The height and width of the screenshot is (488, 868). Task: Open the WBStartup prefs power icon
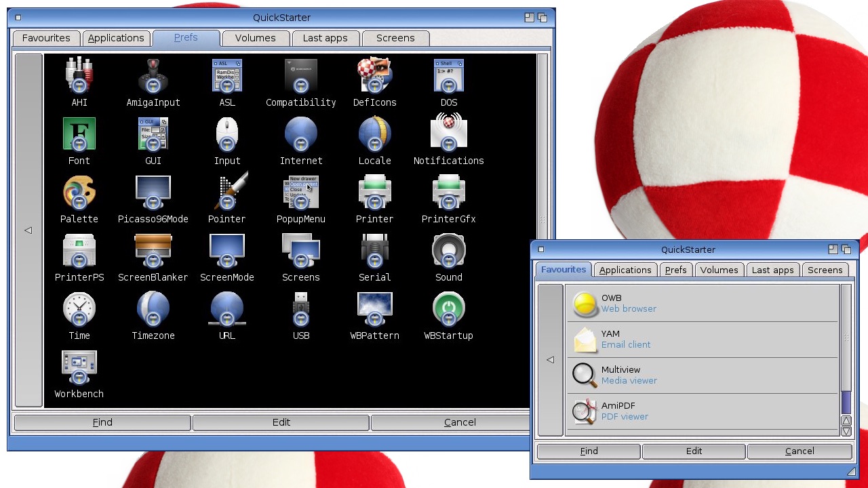pos(449,309)
